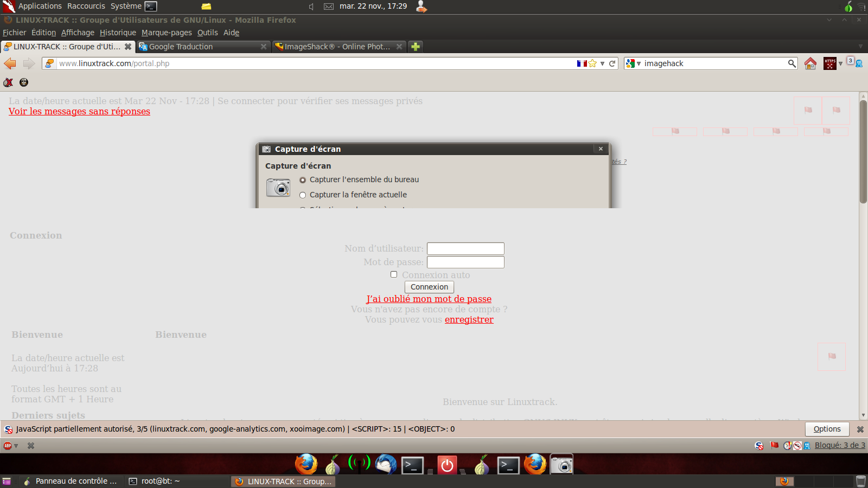
Task: Open the "J'ai oublié mon mot de passe" link
Action: 429,299
